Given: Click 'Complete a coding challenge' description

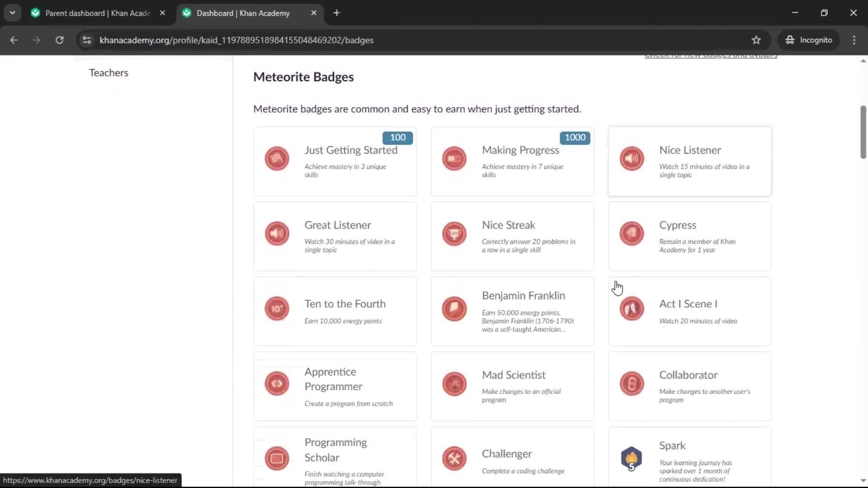Looking at the screenshot, I should (x=523, y=471).
